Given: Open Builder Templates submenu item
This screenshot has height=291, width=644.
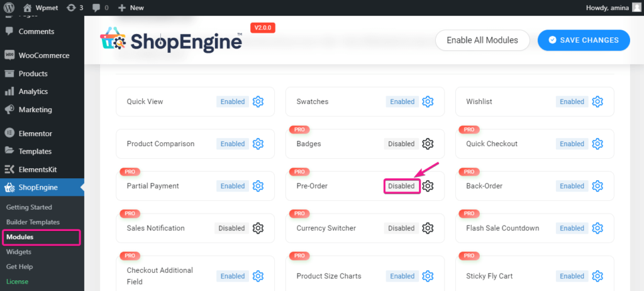Looking at the screenshot, I should tap(33, 222).
